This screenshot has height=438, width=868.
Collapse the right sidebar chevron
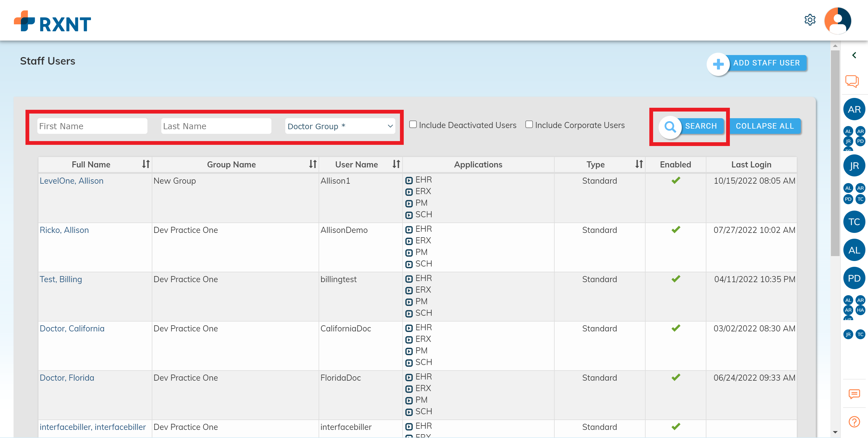click(x=854, y=55)
